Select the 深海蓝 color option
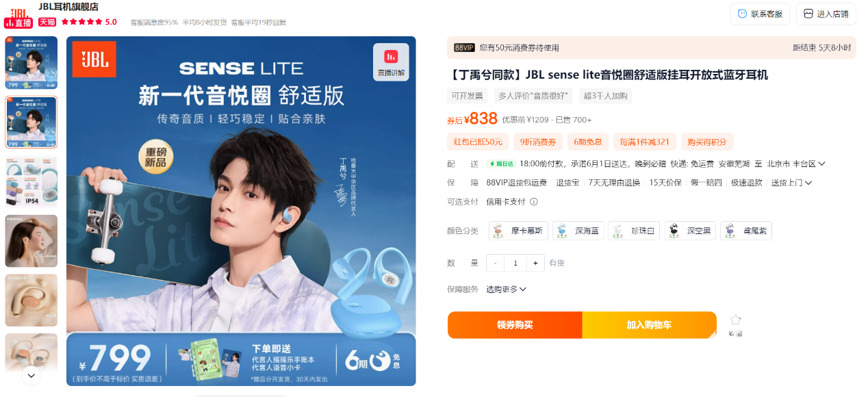This screenshot has height=397, width=868. point(578,231)
